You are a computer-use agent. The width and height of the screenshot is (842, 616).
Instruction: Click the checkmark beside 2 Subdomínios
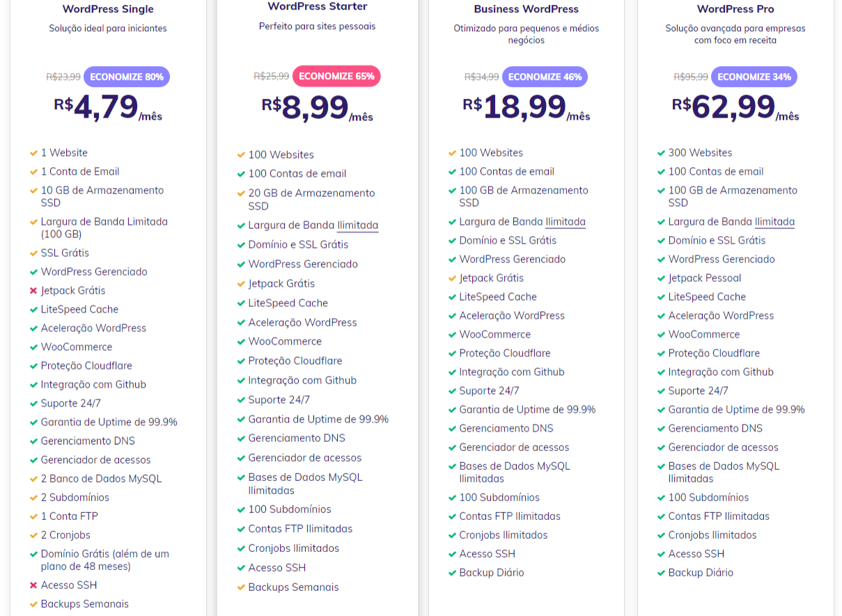[33, 498]
